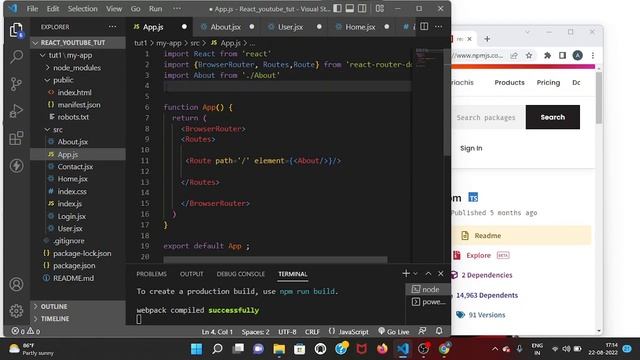Viewport: 640px width, 360px height.
Task: Toggle secondary side bar layout icon
Action: (x=362, y=9)
